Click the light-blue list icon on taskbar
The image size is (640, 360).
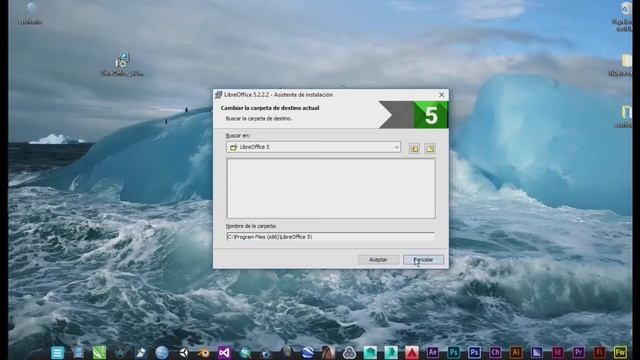click(58, 352)
